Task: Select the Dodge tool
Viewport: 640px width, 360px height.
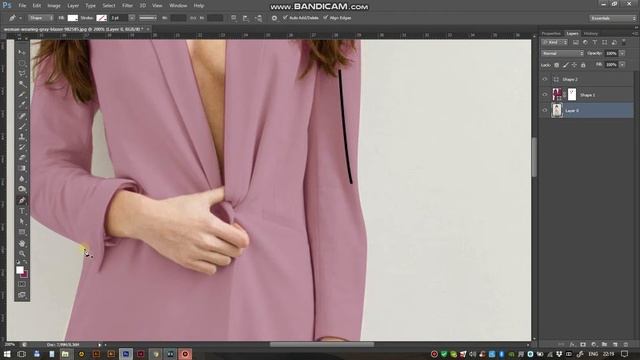Action: pyautogui.click(x=22, y=189)
